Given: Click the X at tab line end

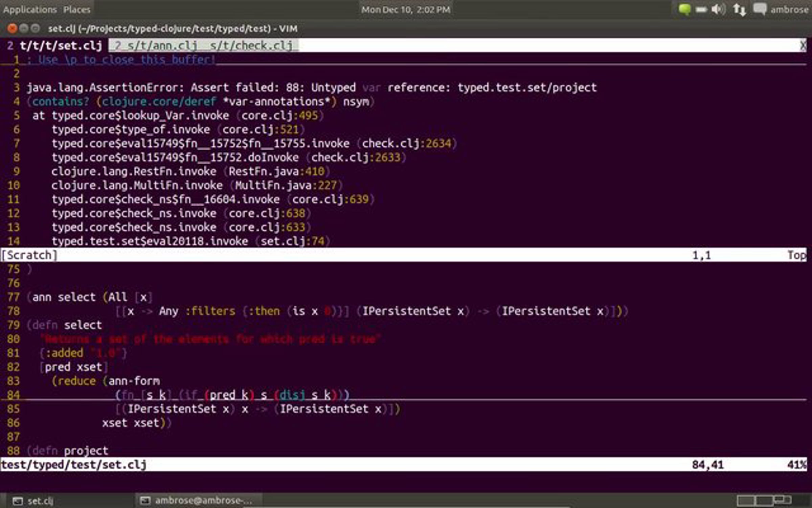Looking at the screenshot, I should [803, 45].
